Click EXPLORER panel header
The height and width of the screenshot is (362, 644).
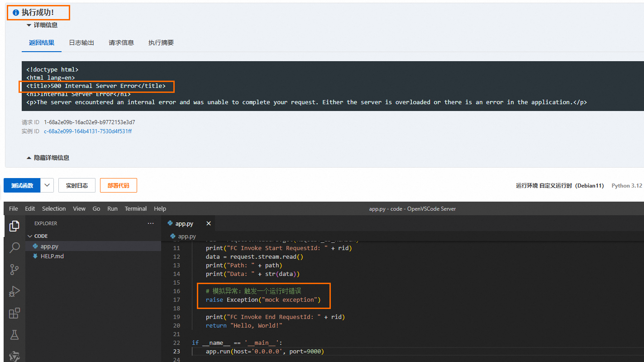click(46, 223)
